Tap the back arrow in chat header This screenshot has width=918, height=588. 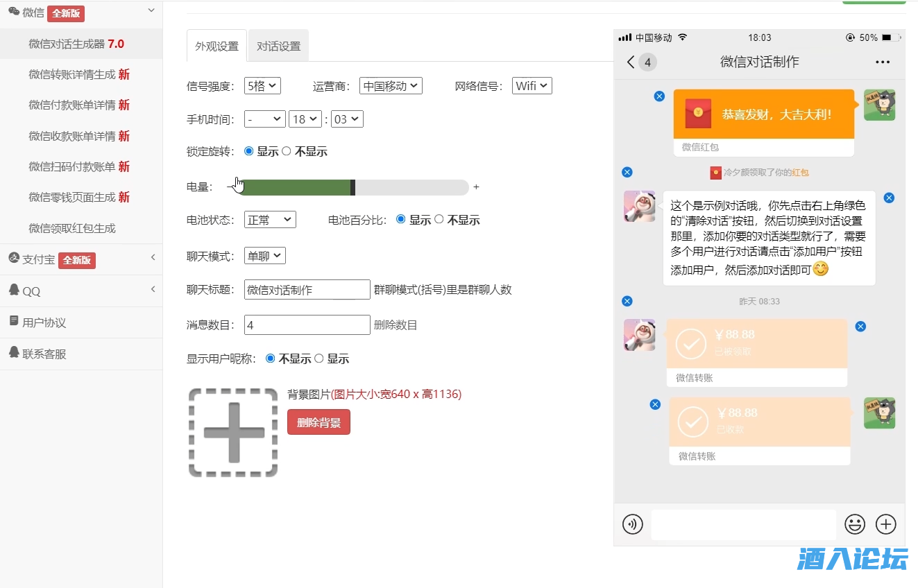point(631,62)
